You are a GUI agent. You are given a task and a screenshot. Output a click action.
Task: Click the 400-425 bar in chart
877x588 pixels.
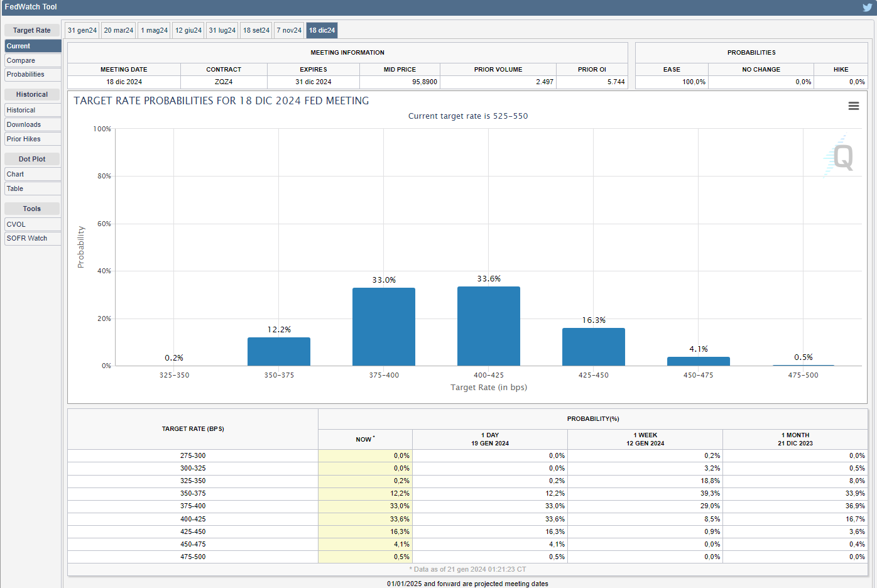coord(489,327)
